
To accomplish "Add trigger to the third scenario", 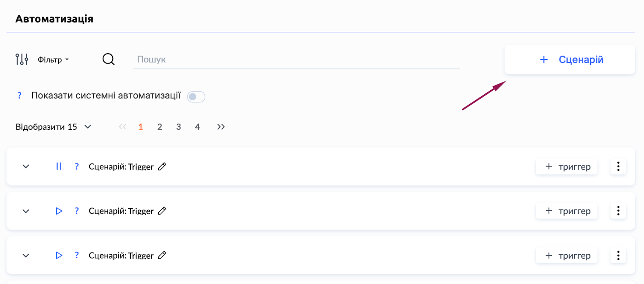I will (567, 255).
